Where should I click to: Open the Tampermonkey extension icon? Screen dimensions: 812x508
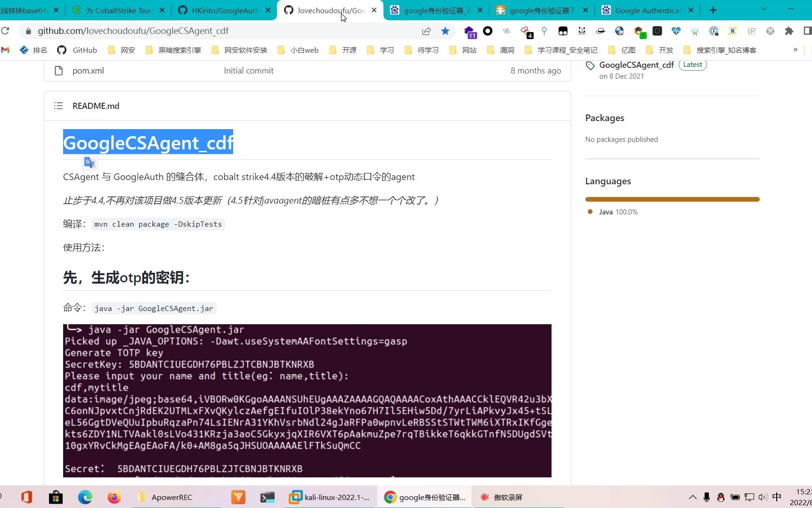(x=563, y=31)
